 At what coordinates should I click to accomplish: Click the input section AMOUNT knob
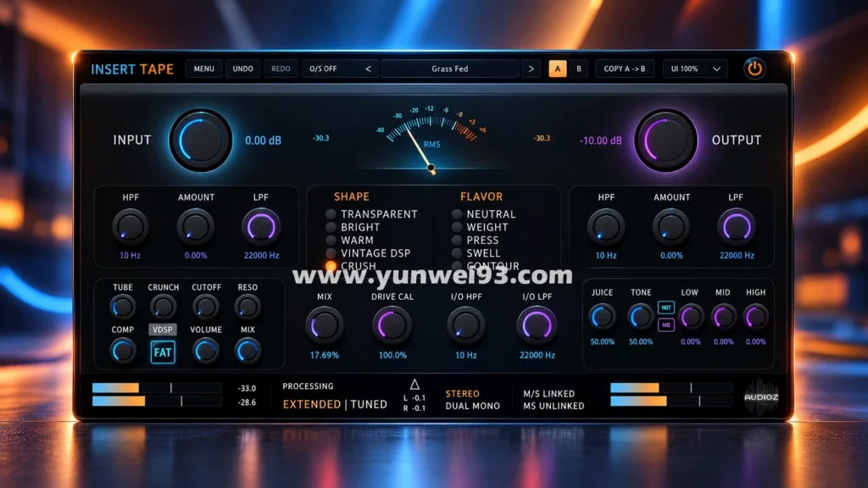196,227
